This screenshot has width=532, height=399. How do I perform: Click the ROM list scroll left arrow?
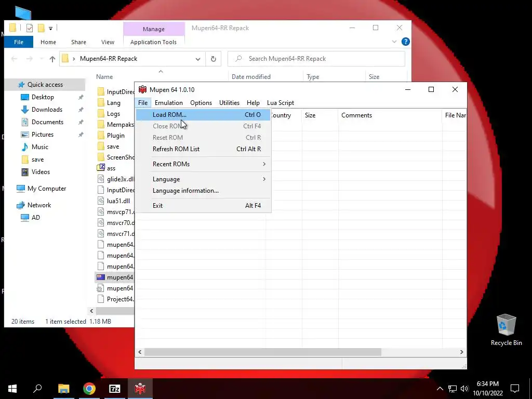140,352
